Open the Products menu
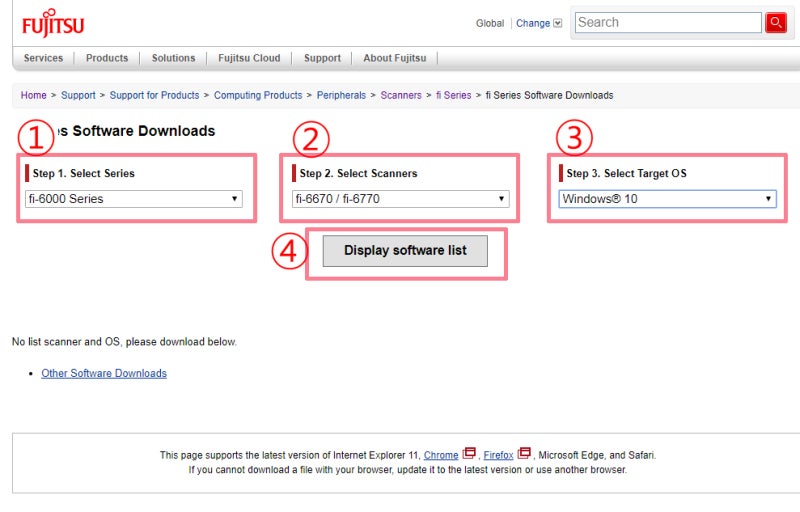The height and width of the screenshot is (512, 800). (107, 58)
